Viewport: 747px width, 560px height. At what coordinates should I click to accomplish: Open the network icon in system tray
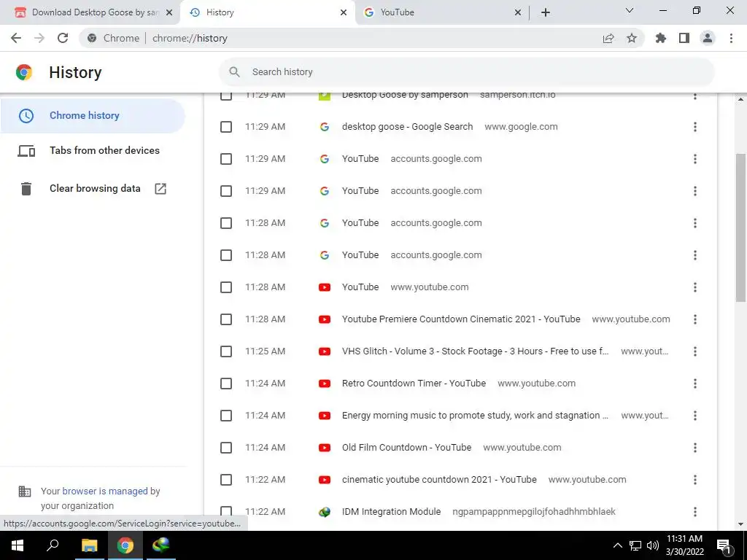(635, 545)
